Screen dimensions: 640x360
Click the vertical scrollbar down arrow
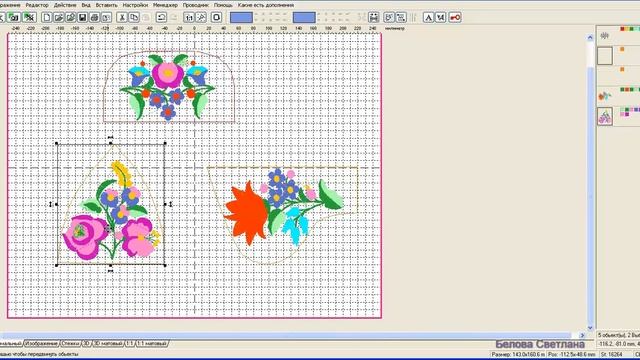tap(590, 328)
